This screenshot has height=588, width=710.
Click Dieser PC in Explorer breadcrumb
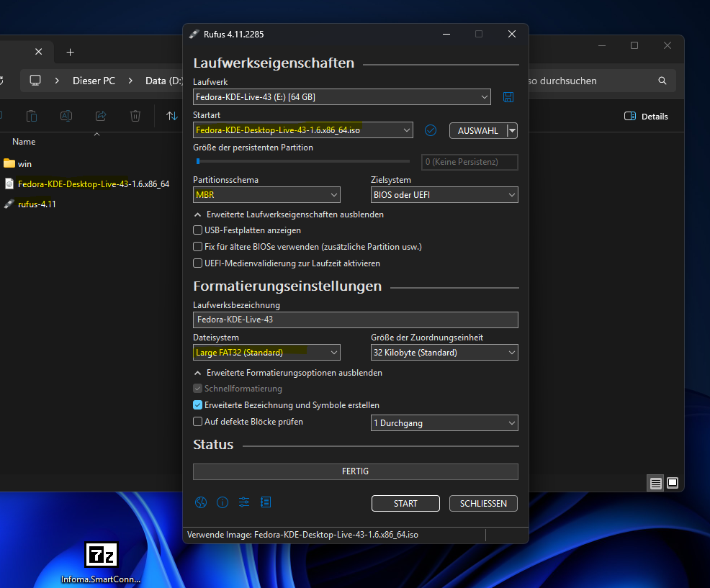click(94, 81)
